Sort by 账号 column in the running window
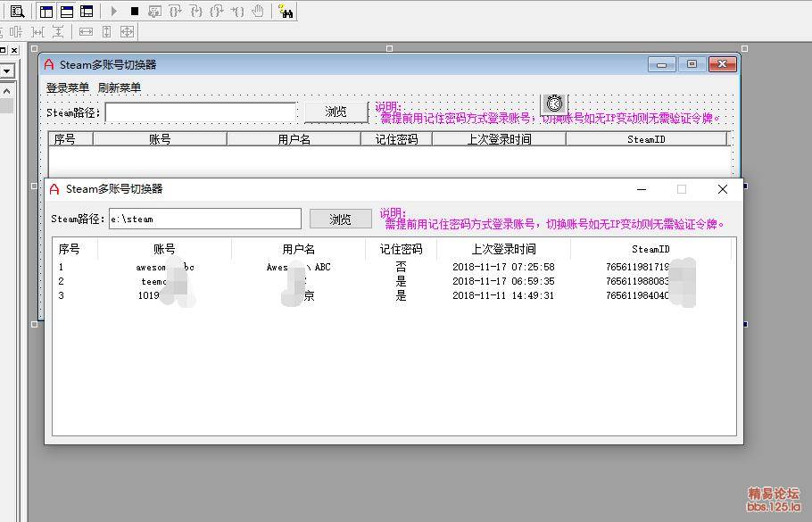812x522 pixels. coord(165,249)
